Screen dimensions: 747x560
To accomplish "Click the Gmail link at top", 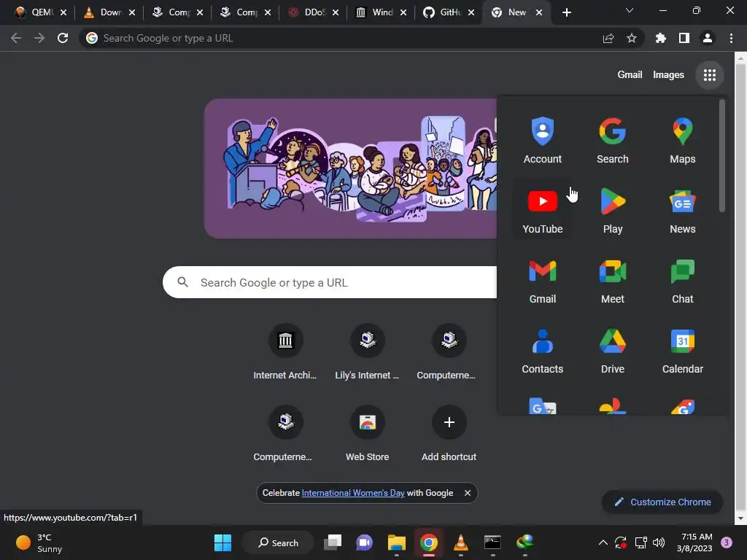I will pos(630,75).
